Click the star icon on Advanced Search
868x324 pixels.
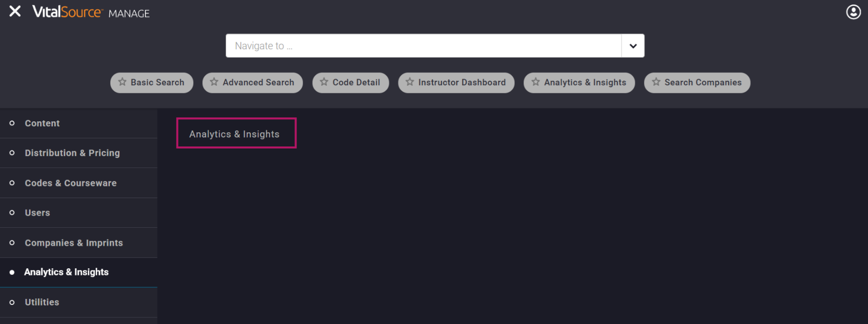[x=214, y=82]
